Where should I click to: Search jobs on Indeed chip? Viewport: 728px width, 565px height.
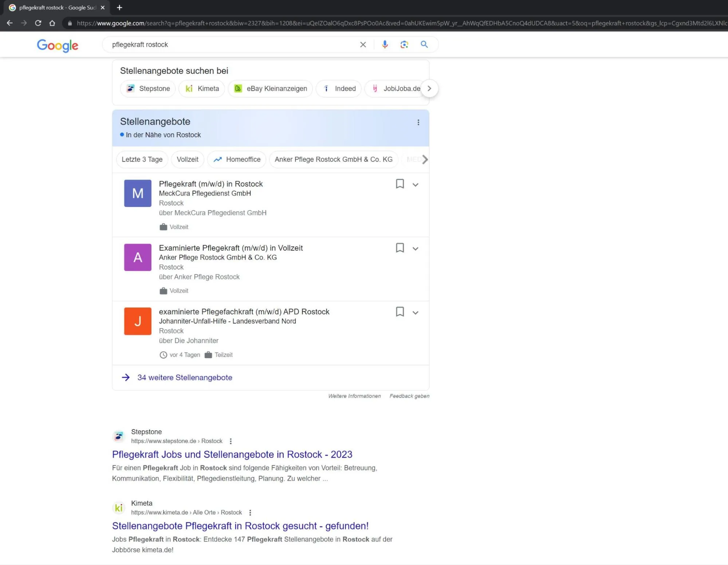(x=339, y=89)
